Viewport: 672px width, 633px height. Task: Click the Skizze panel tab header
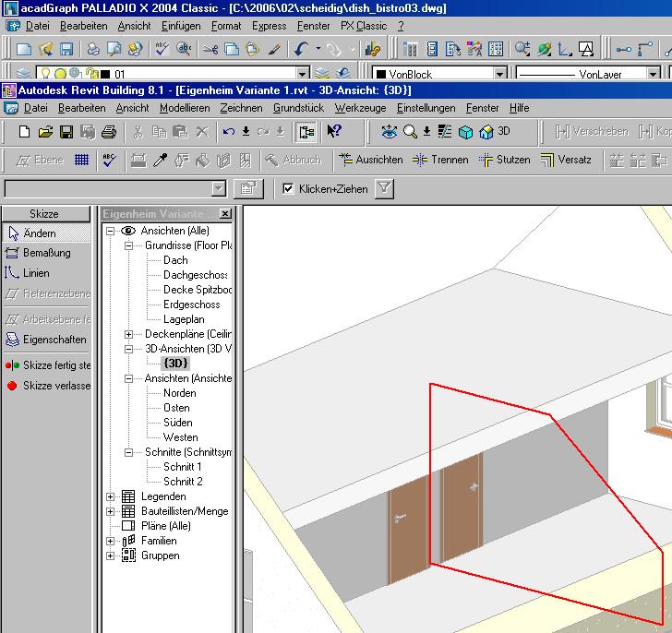46,214
